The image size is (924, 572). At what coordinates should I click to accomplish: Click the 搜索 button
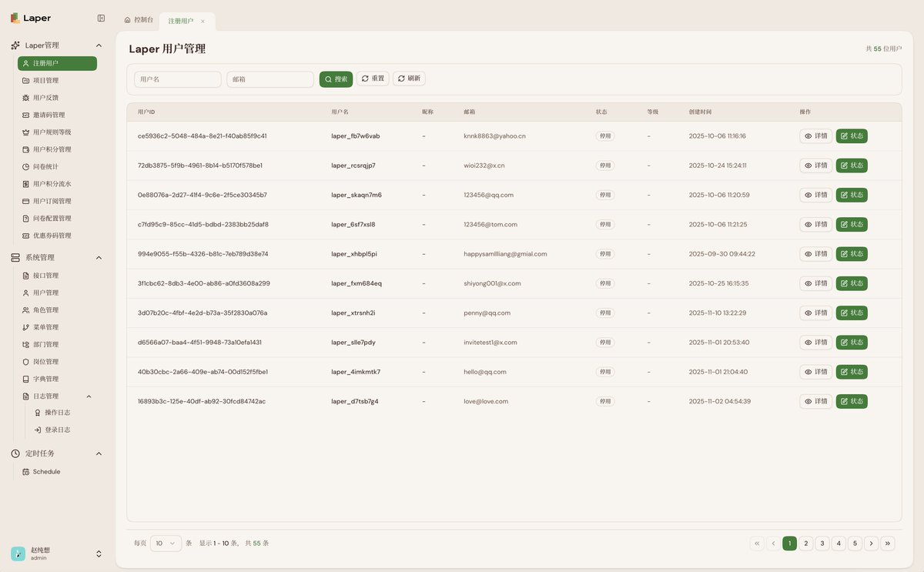(x=336, y=79)
